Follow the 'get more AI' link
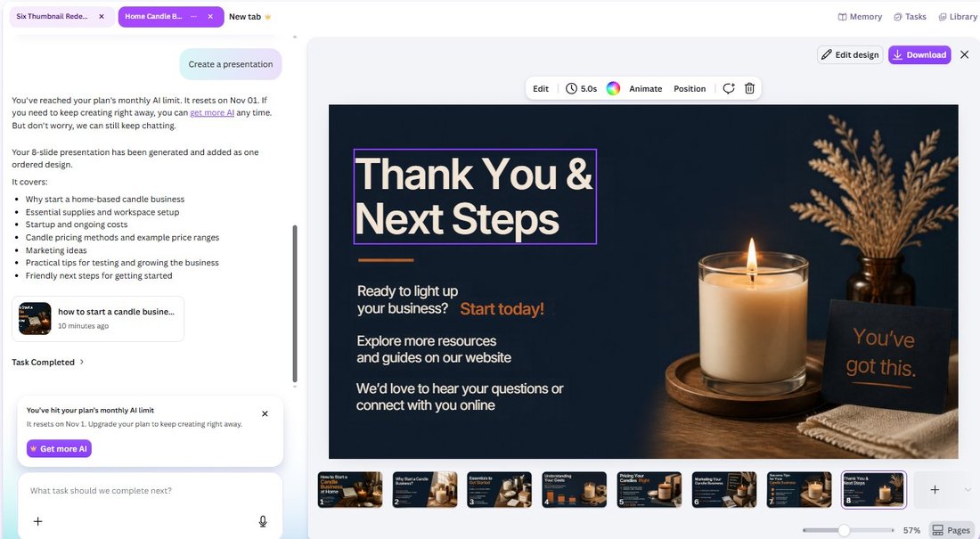 tap(212, 113)
